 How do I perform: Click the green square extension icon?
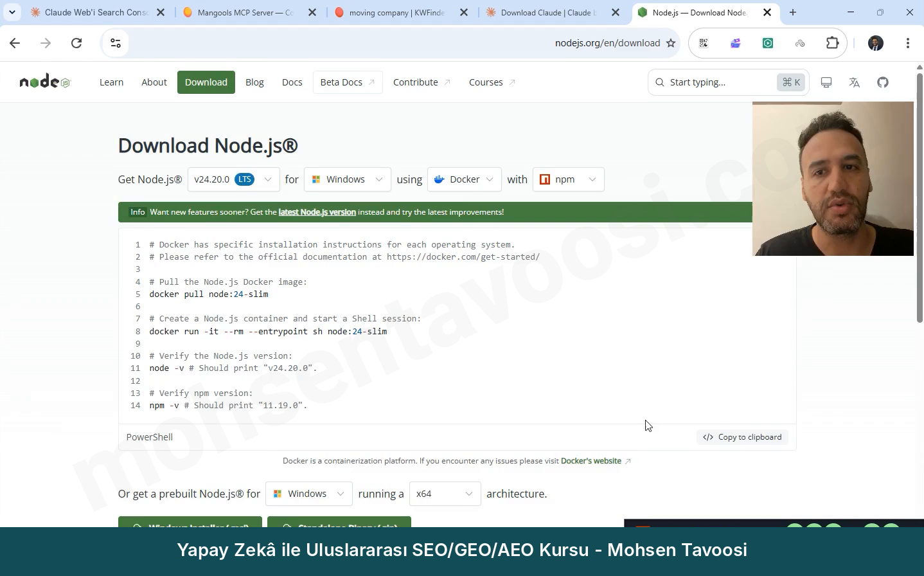coord(768,43)
